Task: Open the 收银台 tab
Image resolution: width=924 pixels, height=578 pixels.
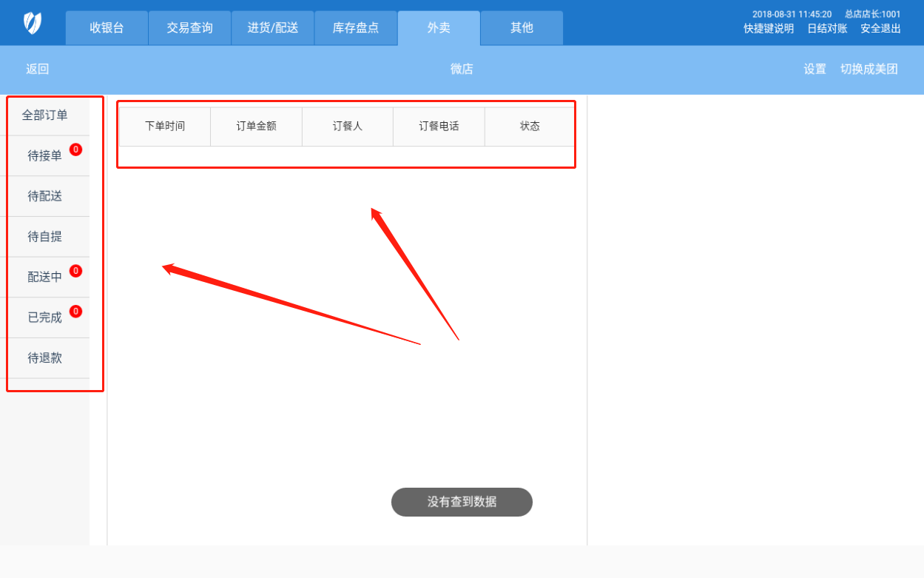Action: [107, 28]
